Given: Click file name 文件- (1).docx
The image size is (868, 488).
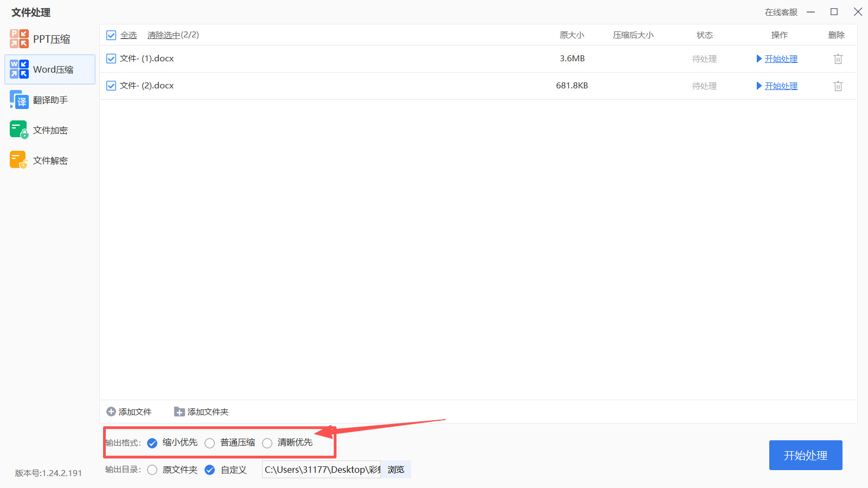Looking at the screenshot, I should (x=147, y=59).
